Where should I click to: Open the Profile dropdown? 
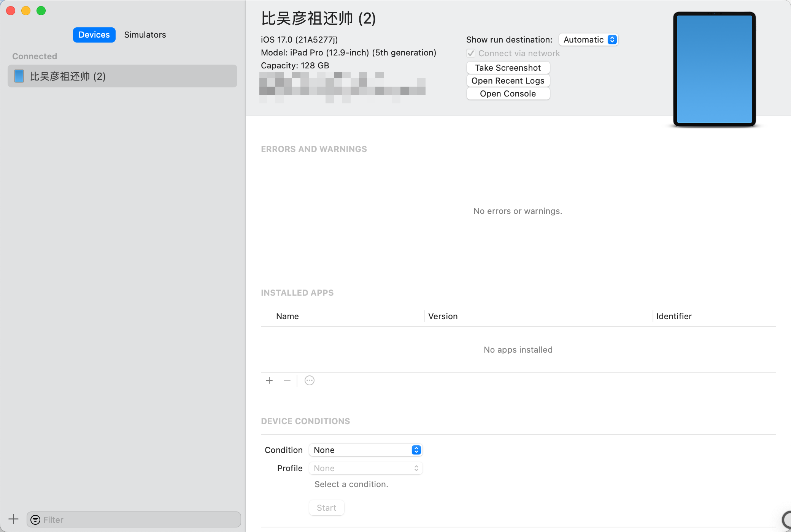(x=366, y=468)
